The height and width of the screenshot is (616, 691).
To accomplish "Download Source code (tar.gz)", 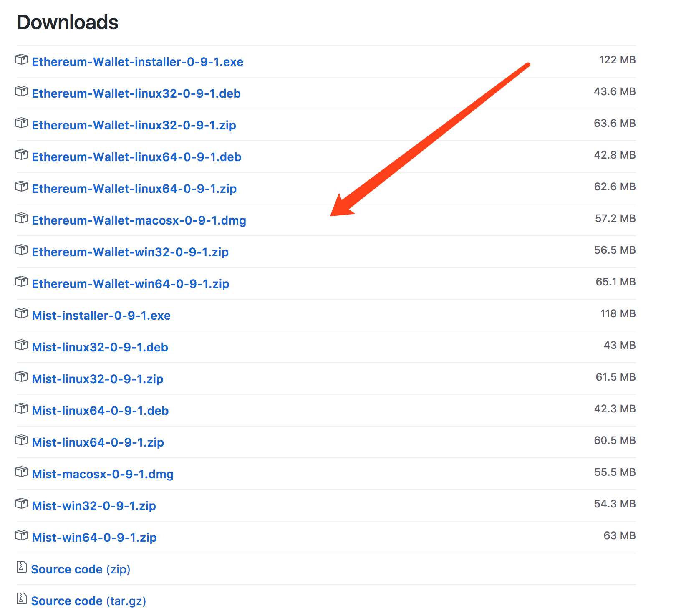I will point(89,601).
